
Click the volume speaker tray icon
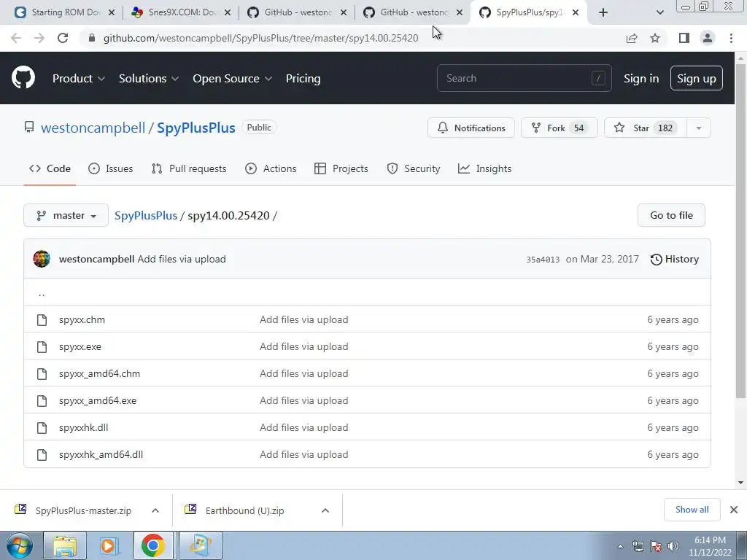pos(673,546)
